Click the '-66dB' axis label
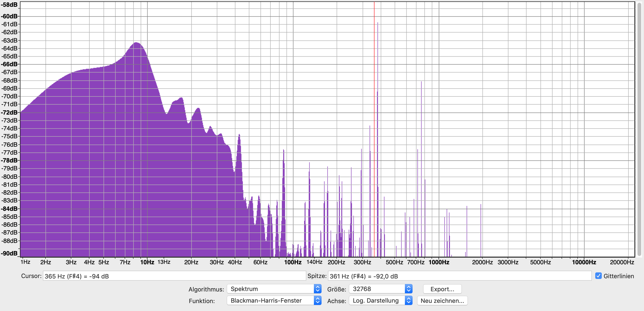The width and height of the screenshot is (644, 311). click(x=9, y=64)
